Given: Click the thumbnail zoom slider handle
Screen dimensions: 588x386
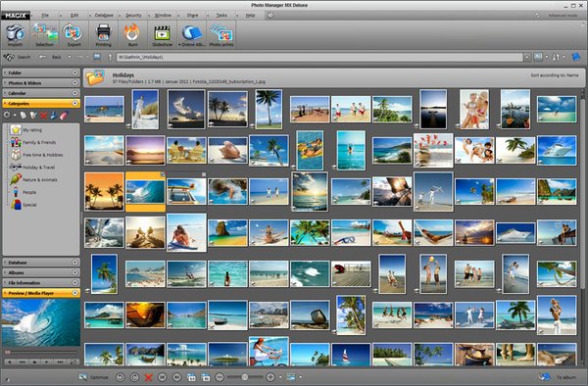Looking at the screenshot, I should pyautogui.click(x=244, y=377).
